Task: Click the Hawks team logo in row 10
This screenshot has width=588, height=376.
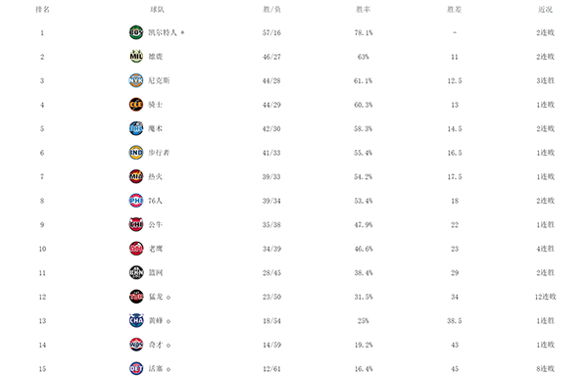Action: coord(136,249)
